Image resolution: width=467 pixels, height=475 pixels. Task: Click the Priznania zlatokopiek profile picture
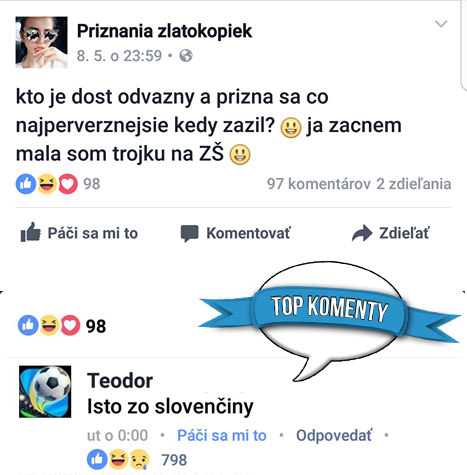coord(41,42)
